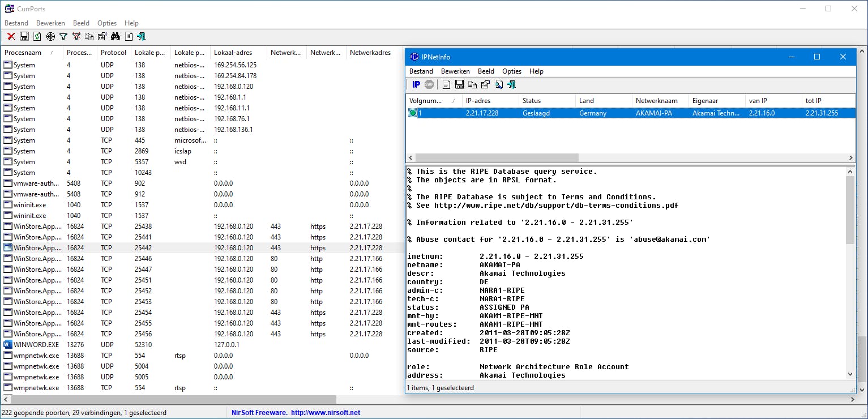Viewport: 868px width, 419px height.
Task: Open the Beeld menu in IPNetInfo
Action: tap(486, 71)
